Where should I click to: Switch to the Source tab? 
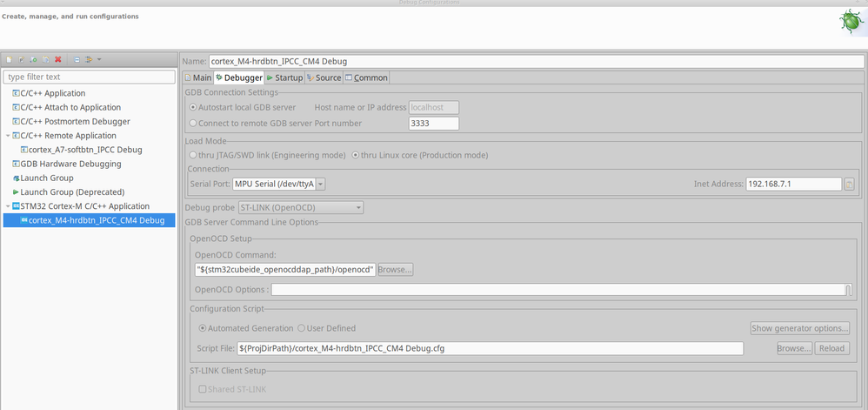(324, 77)
